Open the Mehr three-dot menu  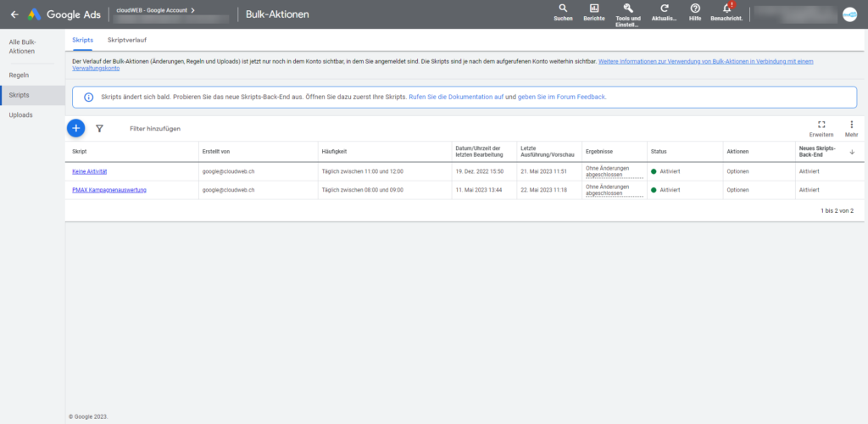[x=851, y=125]
